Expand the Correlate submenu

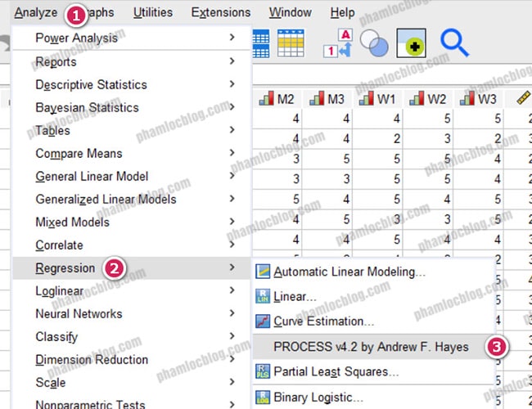(59, 245)
